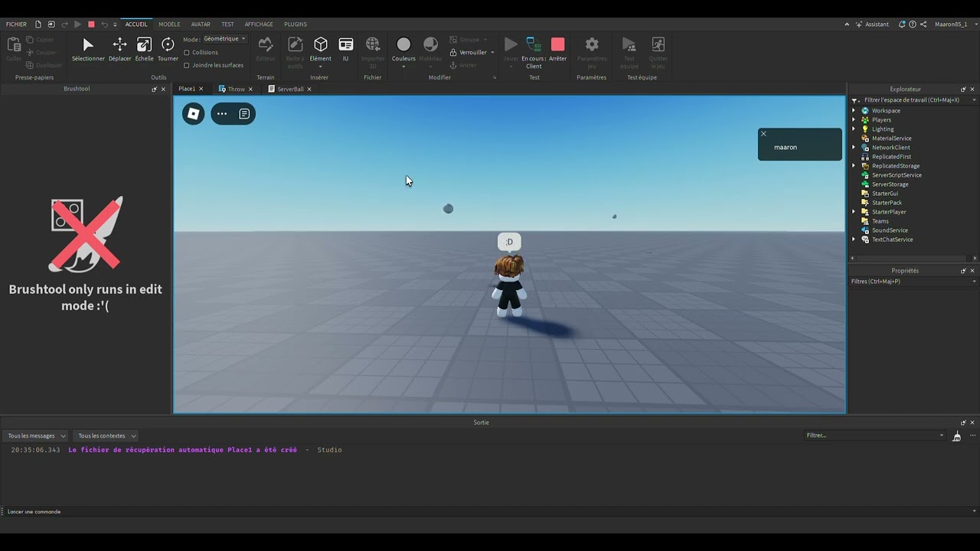Image resolution: width=980 pixels, height=551 pixels.
Task: Expand the Workspace tree node
Action: tap(854, 111)
